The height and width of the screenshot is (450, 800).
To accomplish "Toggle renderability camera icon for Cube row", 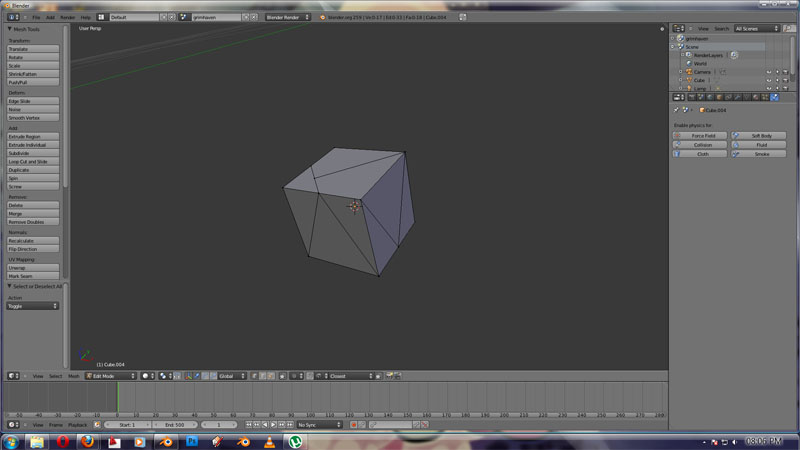I will click(785, 80).
